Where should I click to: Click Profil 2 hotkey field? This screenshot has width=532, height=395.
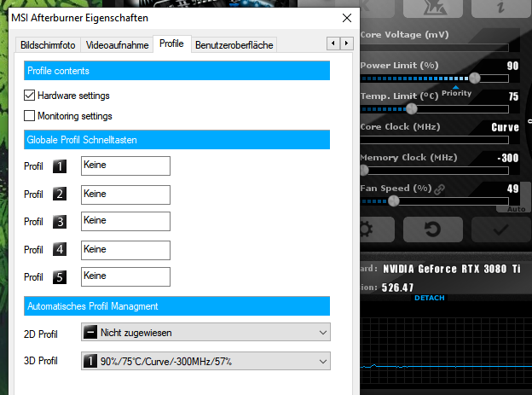pyautogui.click(x=125, y=195)
